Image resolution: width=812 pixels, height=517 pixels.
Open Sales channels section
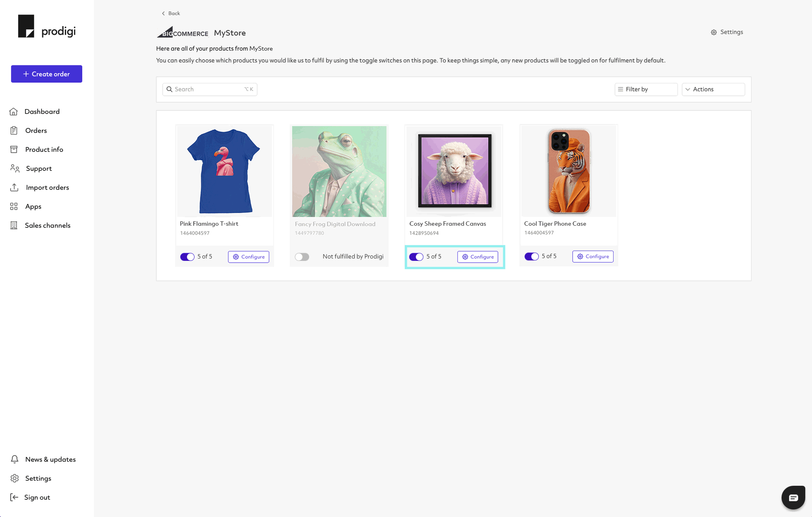click(x=47, y=225)
